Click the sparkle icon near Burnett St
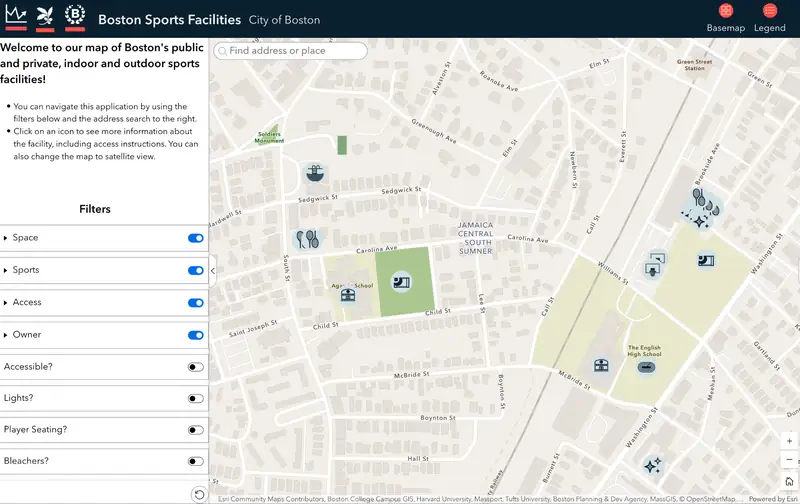The height and width of the screenshot is (504, 800). pos(653,465)
